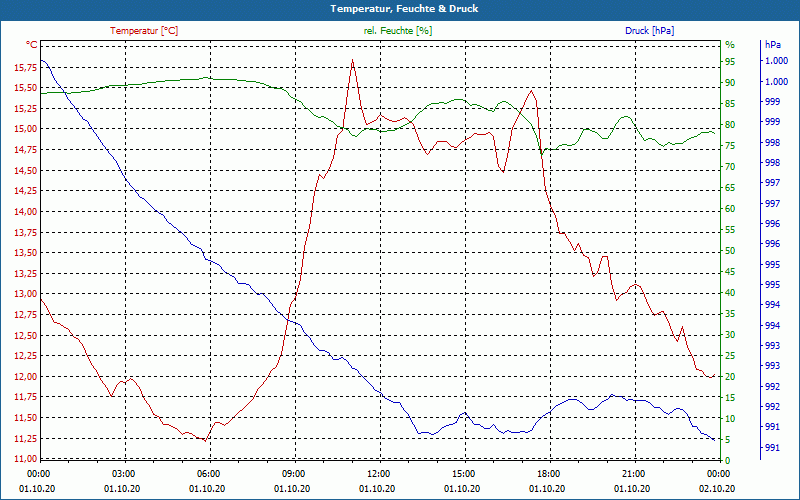The width and height of the screenshot is (800, 500).
Task: Click the green 30 humidity axis tick
Action: (730, 335)
